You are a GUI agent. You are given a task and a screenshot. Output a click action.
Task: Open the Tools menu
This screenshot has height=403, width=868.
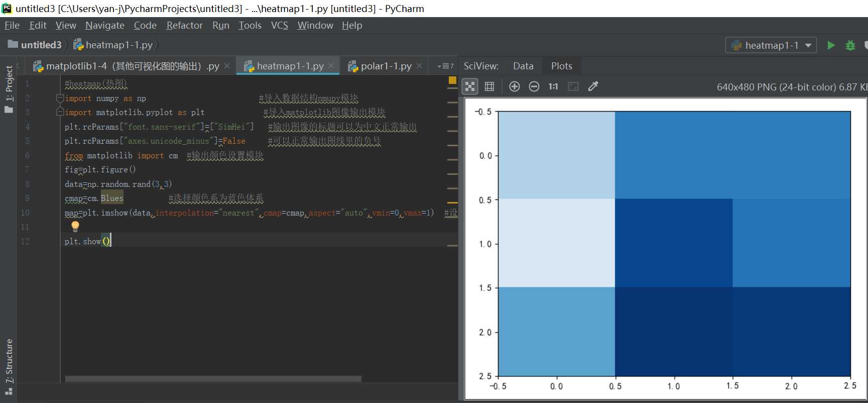(x=250, y=25)
